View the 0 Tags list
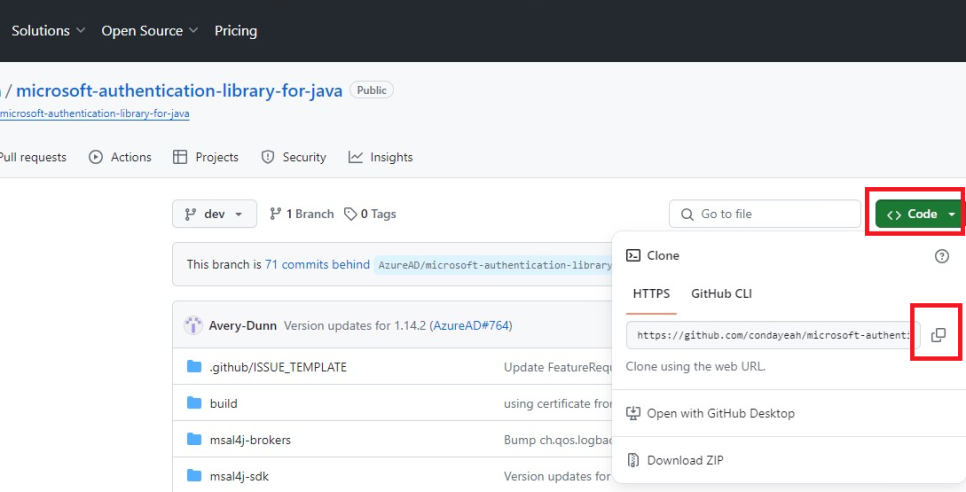 370,214
